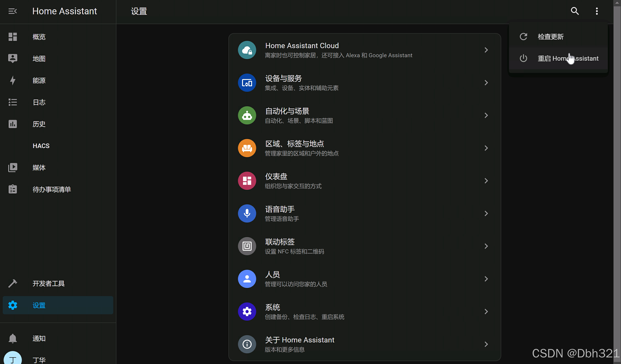Open 媒体 in the sidebar
Image resolution: width=621 pixels, height=364 pixels.
coord(58,167)
